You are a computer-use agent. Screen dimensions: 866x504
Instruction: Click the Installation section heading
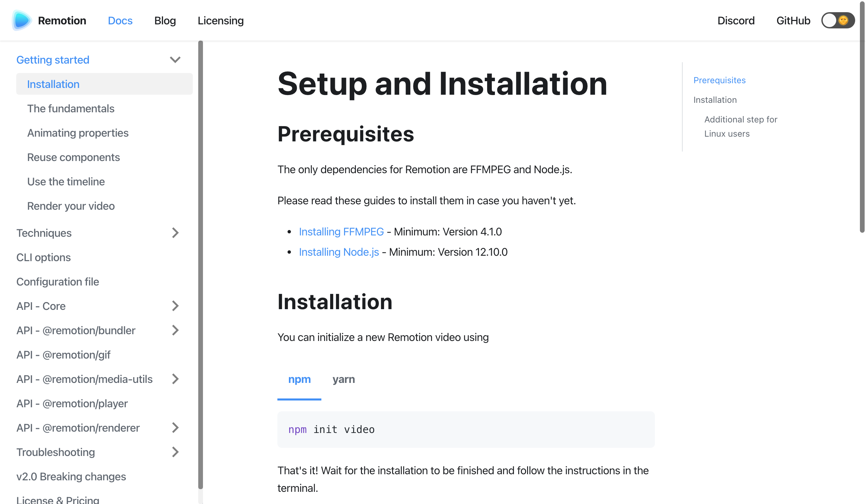coord(335,302)
